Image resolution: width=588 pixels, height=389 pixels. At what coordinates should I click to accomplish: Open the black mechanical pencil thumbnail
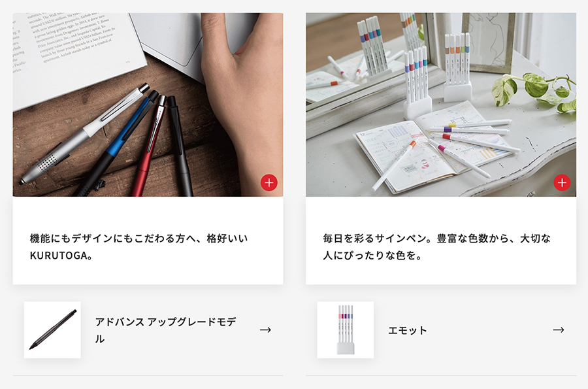[52, 330]
